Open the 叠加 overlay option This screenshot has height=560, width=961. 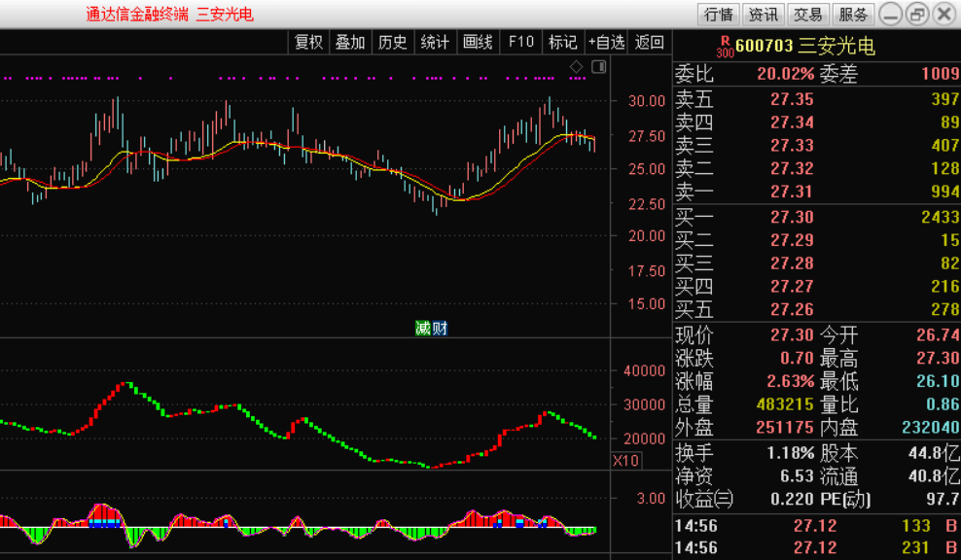[x=350, y=42]
